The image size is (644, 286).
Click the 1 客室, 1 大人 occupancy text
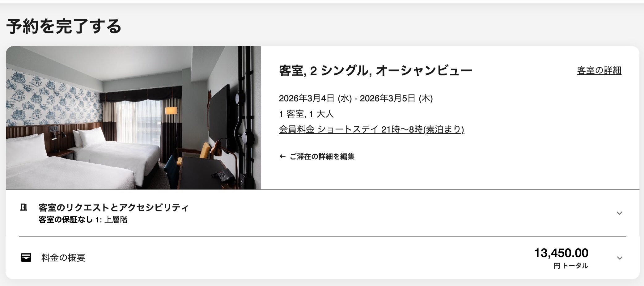306,114
